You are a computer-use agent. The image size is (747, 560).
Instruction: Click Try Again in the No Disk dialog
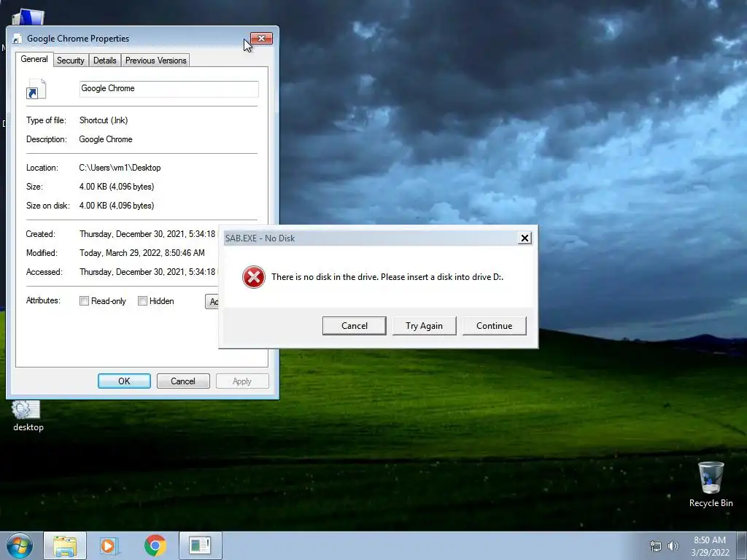coord(424,326)
